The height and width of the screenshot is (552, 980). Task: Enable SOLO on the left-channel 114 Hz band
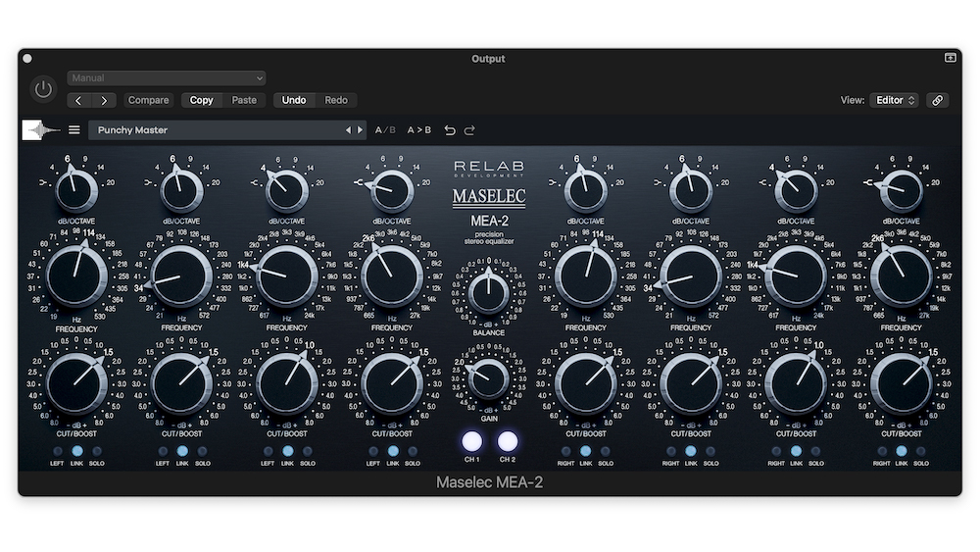[x=97, y=451]
